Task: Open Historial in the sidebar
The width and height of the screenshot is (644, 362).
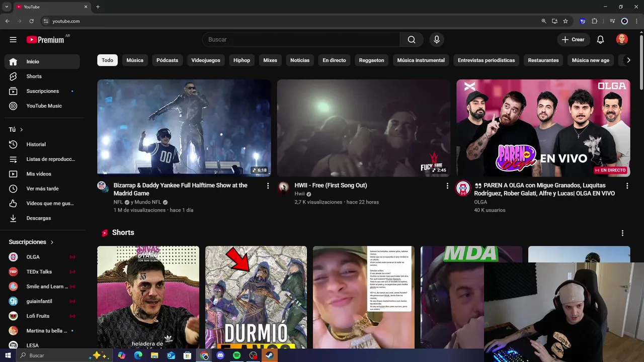Action: pyautogui.click(x=42, y=144)
